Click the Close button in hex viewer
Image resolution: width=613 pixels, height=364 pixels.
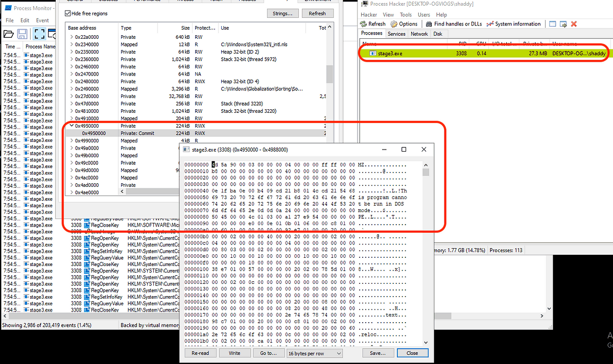tap(412, 353)
